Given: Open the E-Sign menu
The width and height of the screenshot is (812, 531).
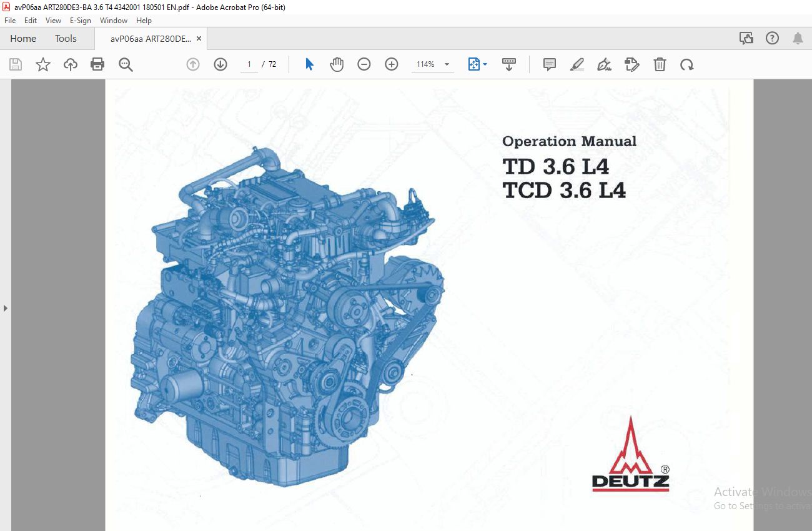Looking at the screenshot, I should coord(81,21).
